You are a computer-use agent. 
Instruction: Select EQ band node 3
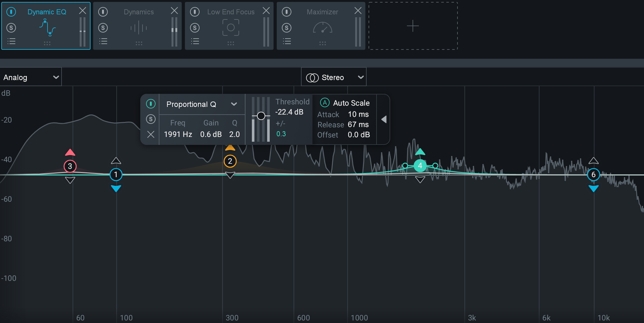pos(70,166)
